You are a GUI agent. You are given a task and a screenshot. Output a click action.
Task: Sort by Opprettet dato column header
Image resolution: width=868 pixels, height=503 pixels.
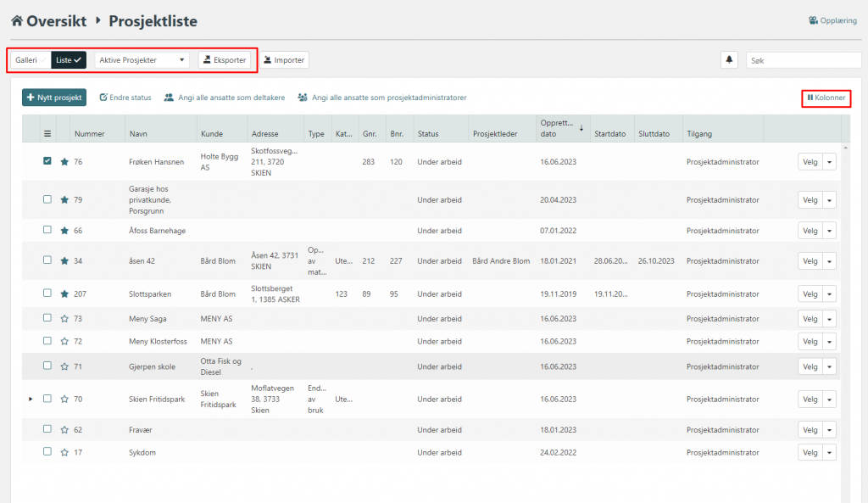558,128
